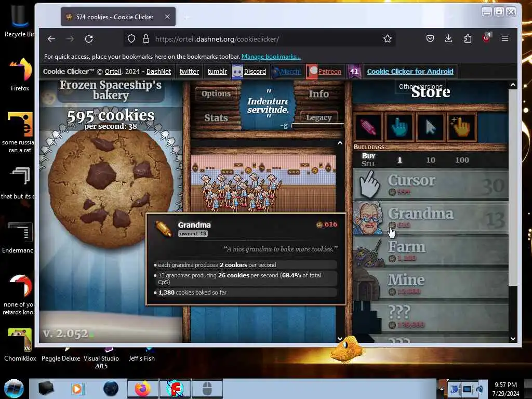Purchase a Grandma building

click(x=431, y=218)
